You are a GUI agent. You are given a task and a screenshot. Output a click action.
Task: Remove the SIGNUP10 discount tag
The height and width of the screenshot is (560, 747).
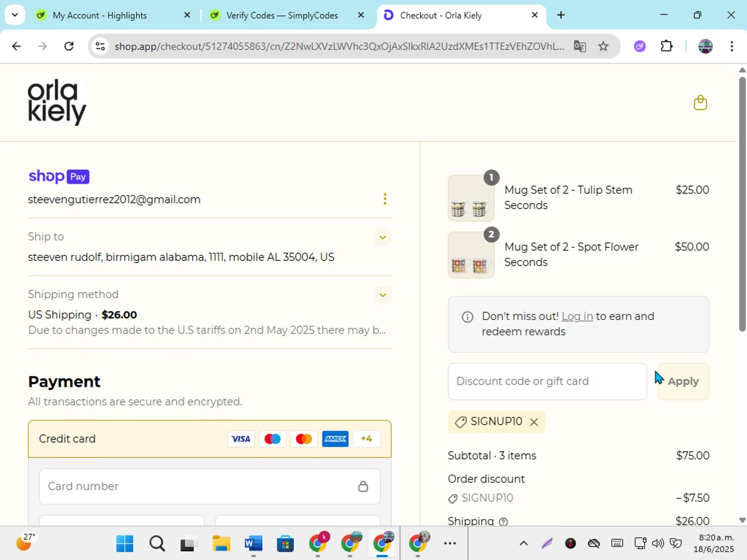pyautogui.click(x=534, y=422)
